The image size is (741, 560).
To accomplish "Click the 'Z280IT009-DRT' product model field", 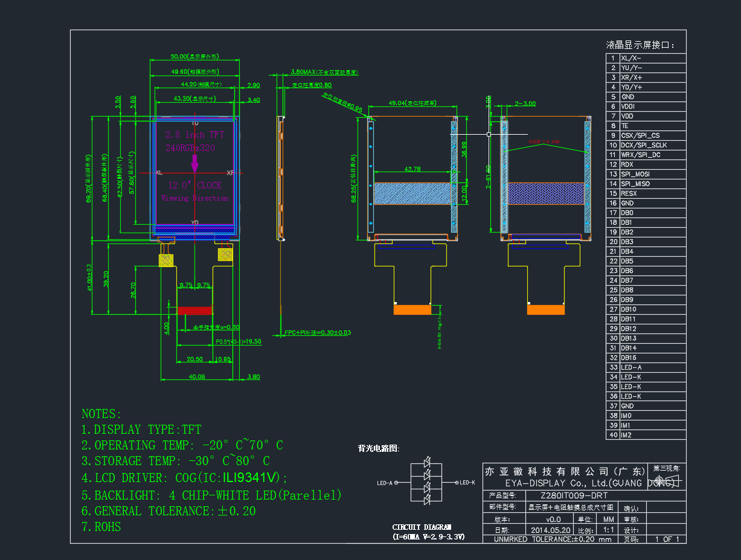I will (574, 495).
